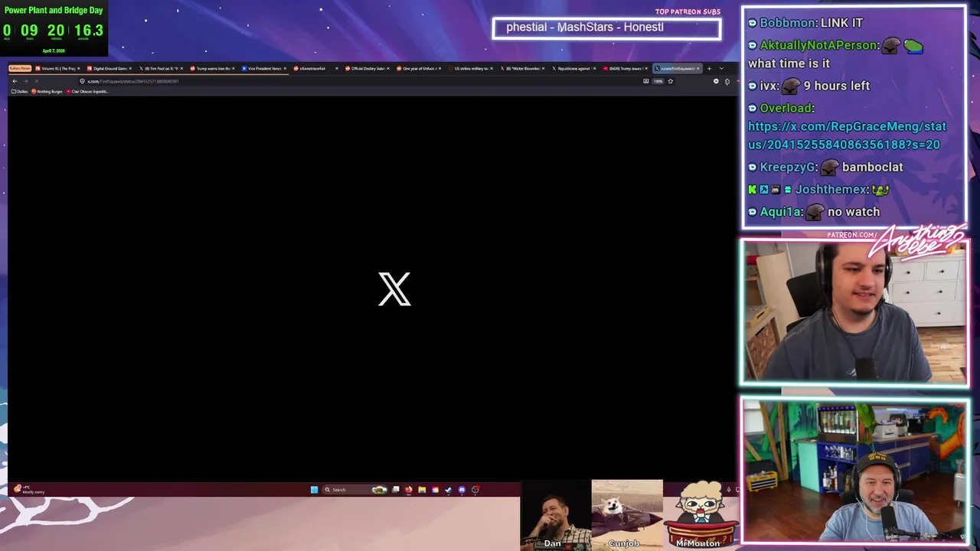Open the browser extensions puzzle icon
Image resolution: width=980 pixels, height=551 pixels.
click(x=727, y=81)
